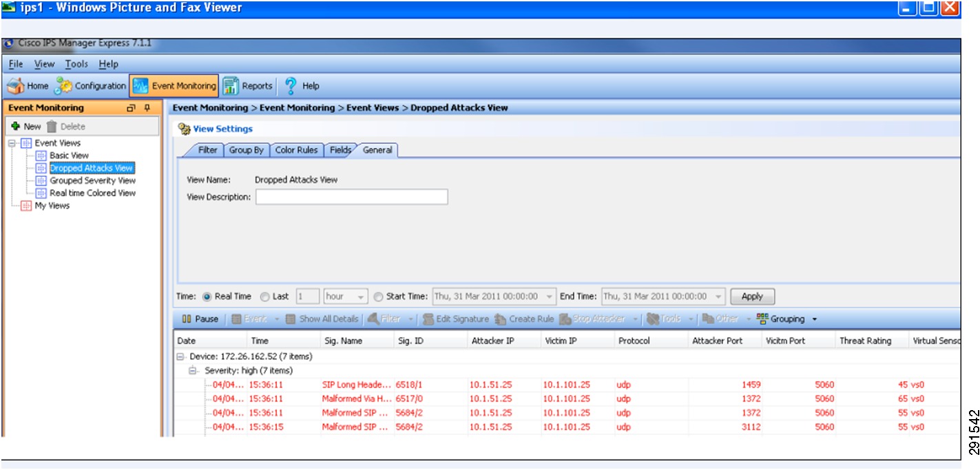
Task: Open the Grouping options
Action: point(780,319)
